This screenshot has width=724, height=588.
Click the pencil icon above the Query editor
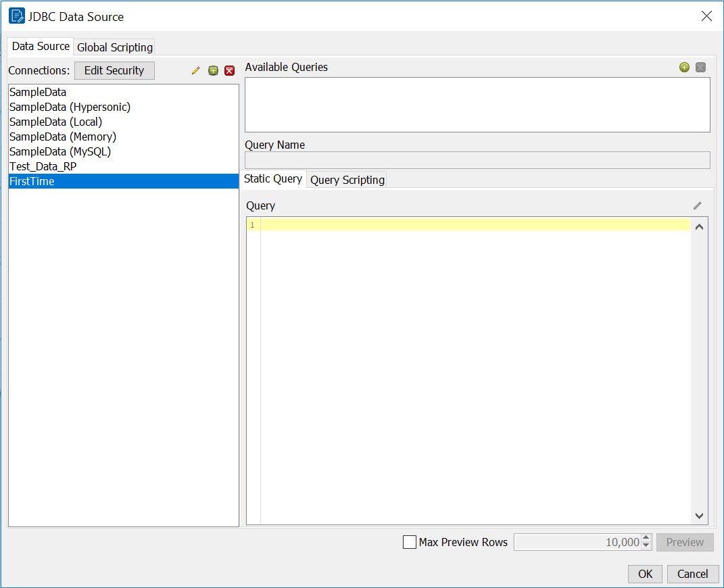coord(698,205)
